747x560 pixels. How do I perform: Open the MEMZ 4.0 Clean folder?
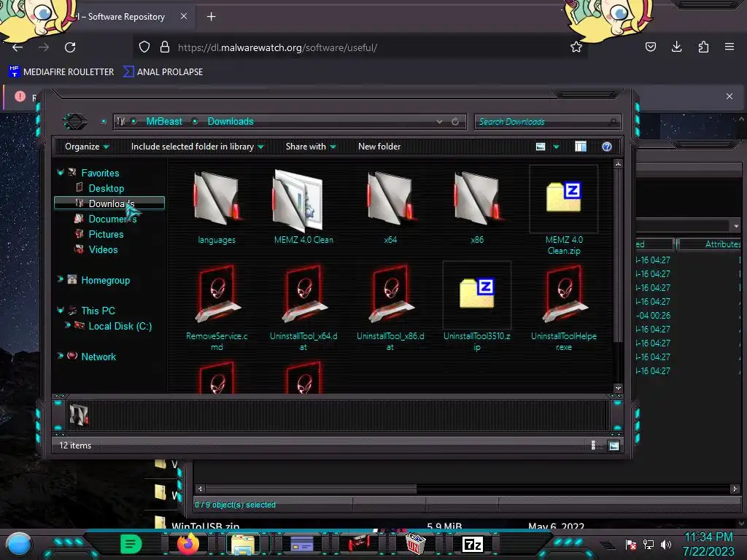pyautogui.click(x=303, y=208)
